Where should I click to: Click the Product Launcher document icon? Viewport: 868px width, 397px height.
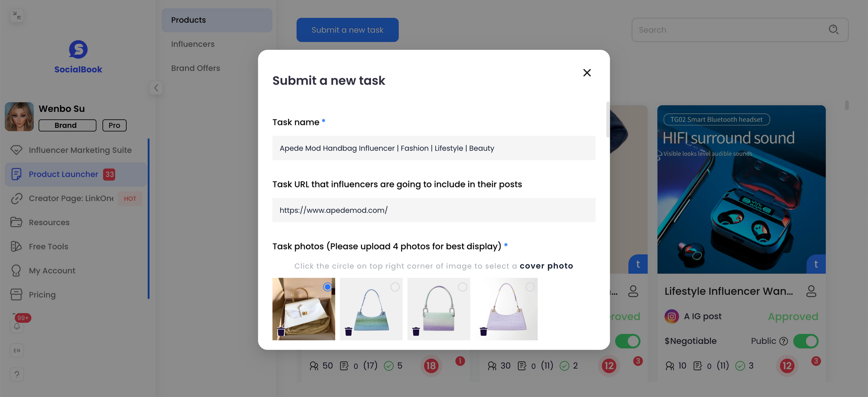click(x=16, y=174)
